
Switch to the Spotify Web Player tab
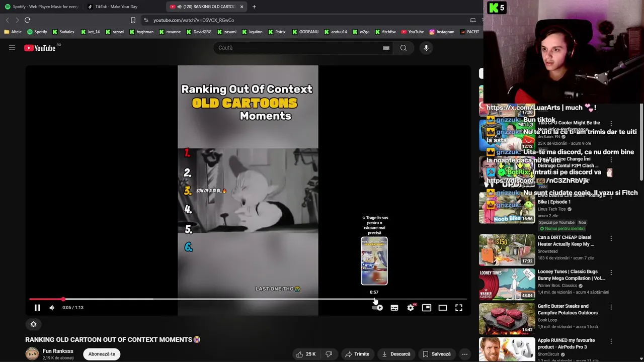[41, 7]
